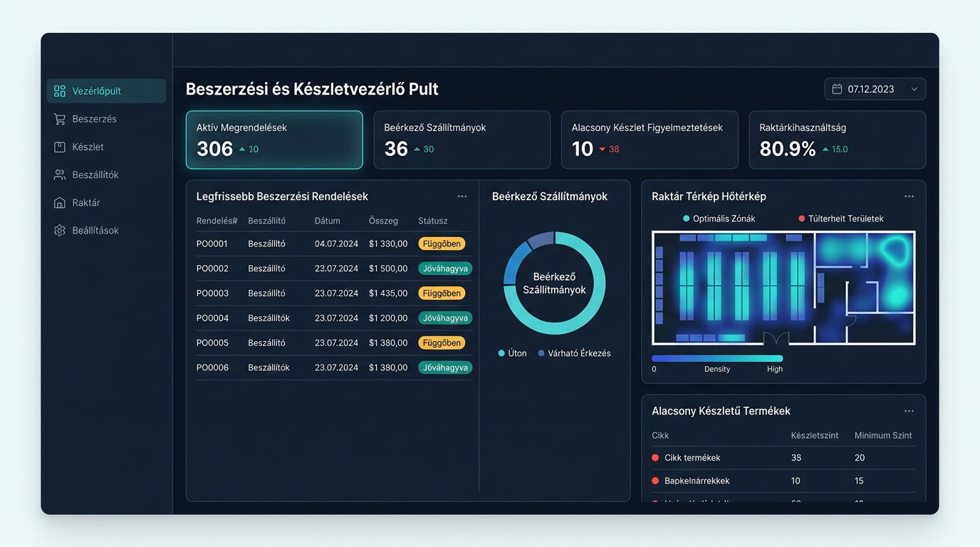Select the Raktárkihasználtság card
980x547 pixels.
pyautogui.click(x=838, y=140)
